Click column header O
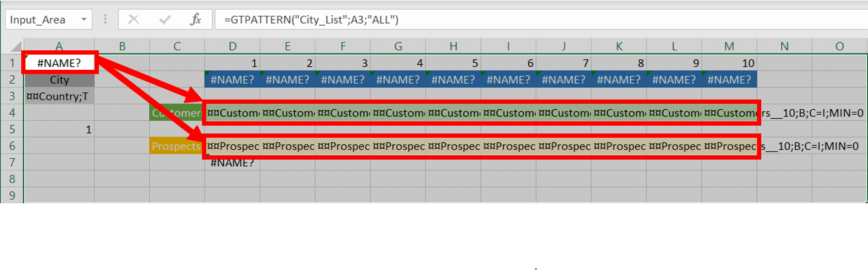Image resolution: width=868 pixels, height=270 pixels. click(x=839, y=46)
